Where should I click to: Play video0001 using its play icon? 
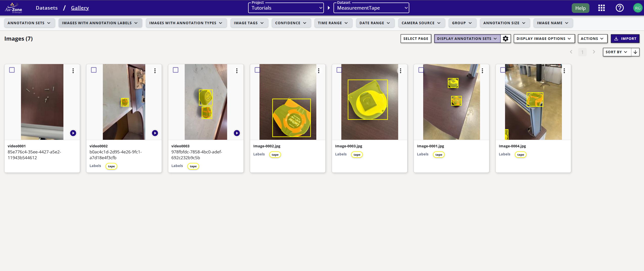pyautogui.click(x=73, y=133)
